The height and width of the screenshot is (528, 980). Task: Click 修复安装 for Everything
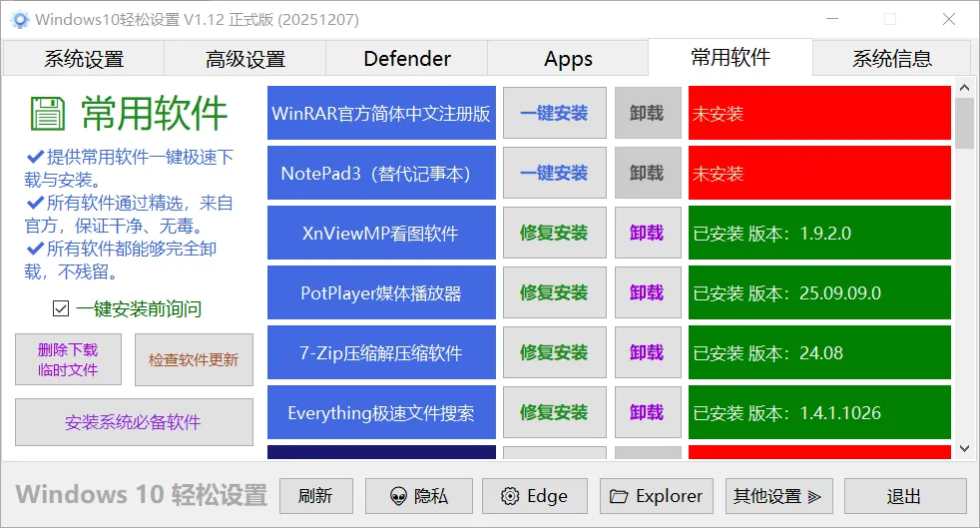click(x=555, y=412)
